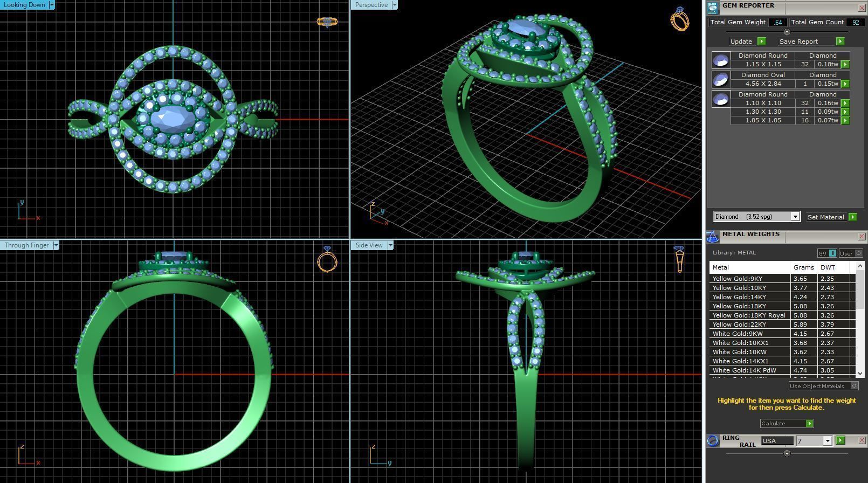Click the Ring Rail panel icon

pyautogui.click(x=713, y=441)
